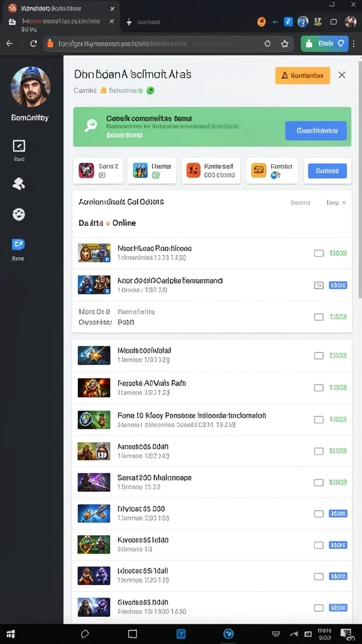Open the notification center icon in taskbar
362x644 pixels.
click(x=346, y=634)
